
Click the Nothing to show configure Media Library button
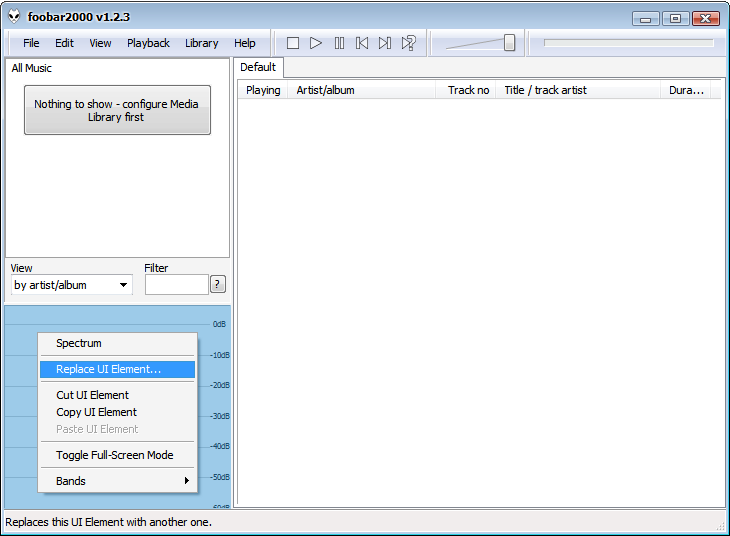(x=117, y=110)
